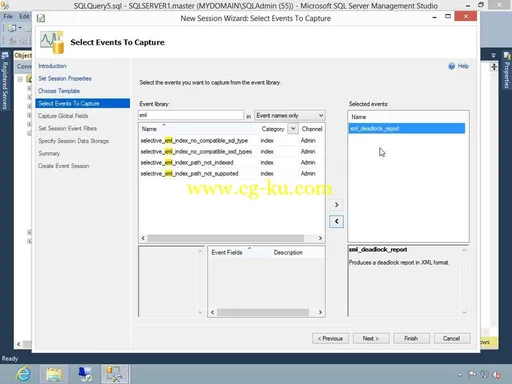
Task: Go back with Previous button
Action: pos(330,338)
